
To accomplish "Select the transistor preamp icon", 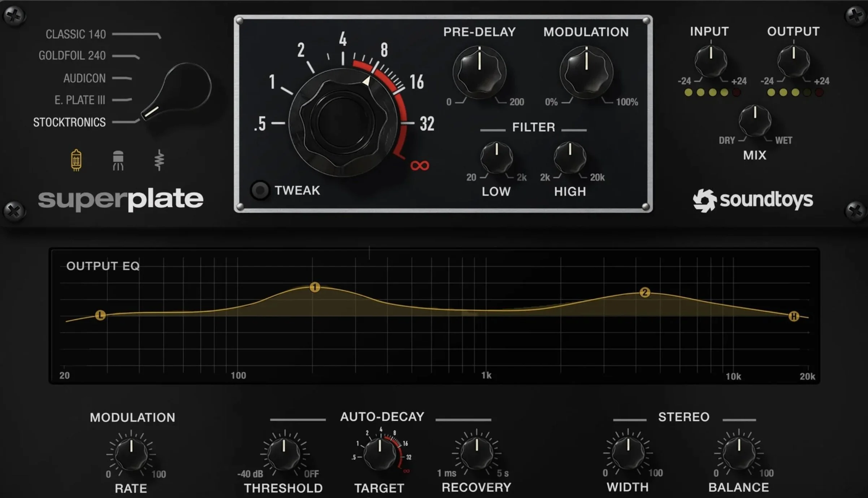I will tap(118, 161).
